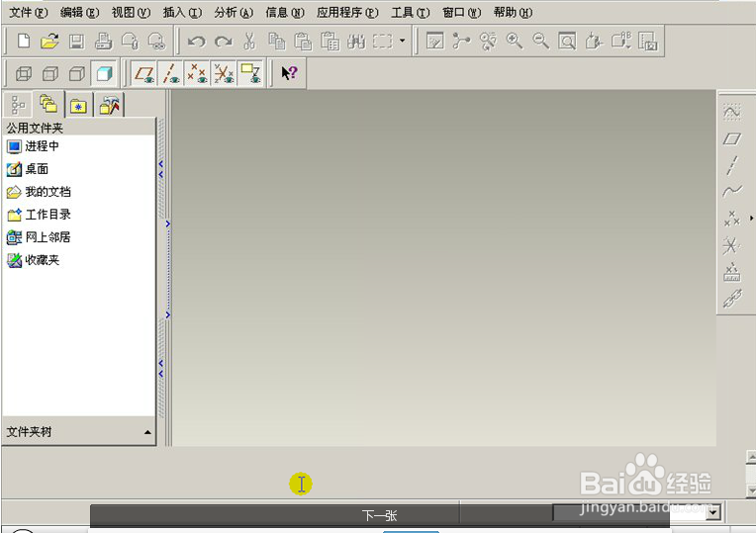This screenshot has width=756, height=533.
Task: Open the 工具 menu
Action: pyautogui.click(x=410, y=13)
